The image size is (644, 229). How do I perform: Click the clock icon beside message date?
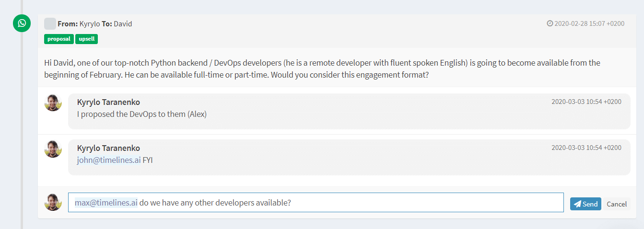pos(550,23)
